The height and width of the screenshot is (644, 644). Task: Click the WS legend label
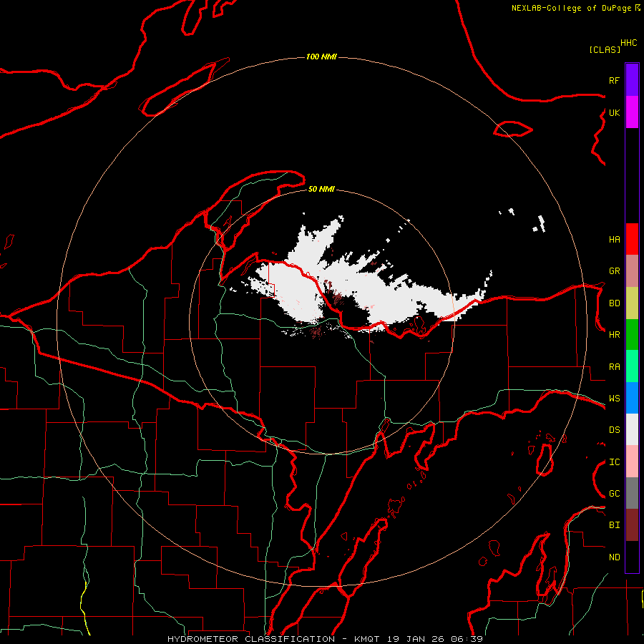(x=614, y=399)
